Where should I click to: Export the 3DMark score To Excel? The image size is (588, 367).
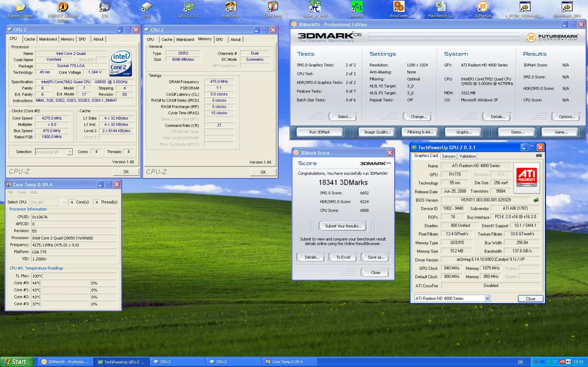(x=343, y=257)
